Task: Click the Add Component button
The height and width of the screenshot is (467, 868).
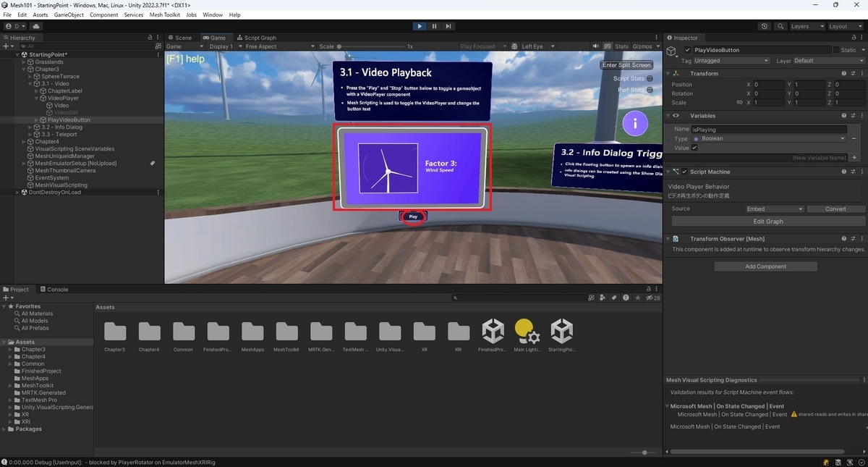Action: coord(765,266)
